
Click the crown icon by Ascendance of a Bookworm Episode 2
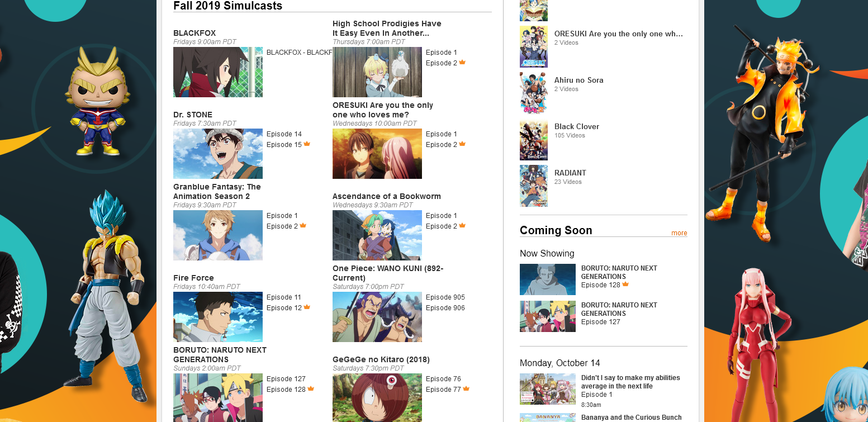click(x=462, y=226)
